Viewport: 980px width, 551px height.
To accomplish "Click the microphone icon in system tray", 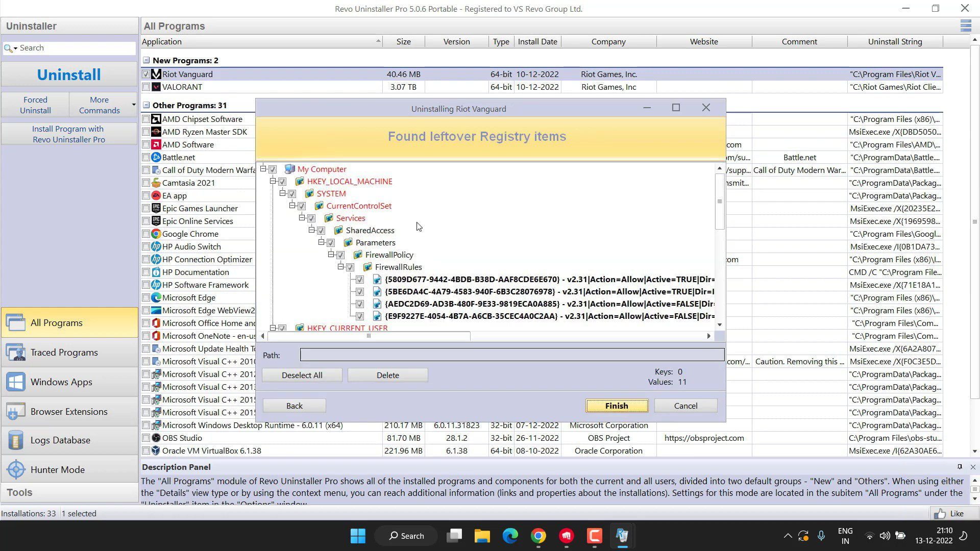I will tap(821, 536).
